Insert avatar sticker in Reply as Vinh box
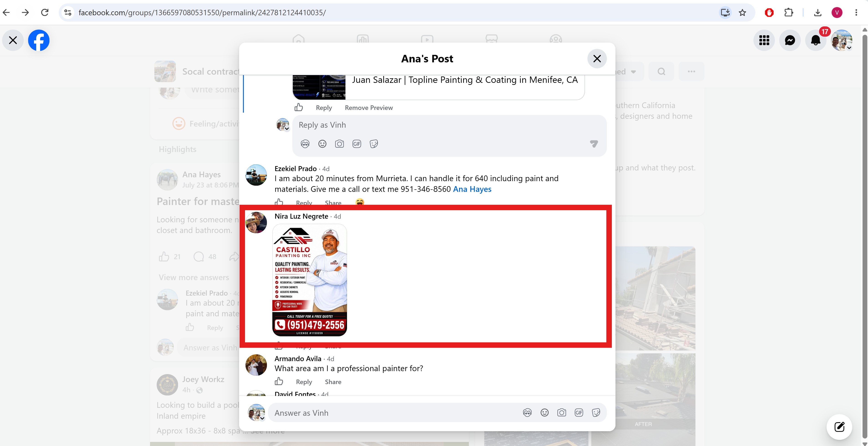Screen dimensions: 868x446 click(305, 144)
